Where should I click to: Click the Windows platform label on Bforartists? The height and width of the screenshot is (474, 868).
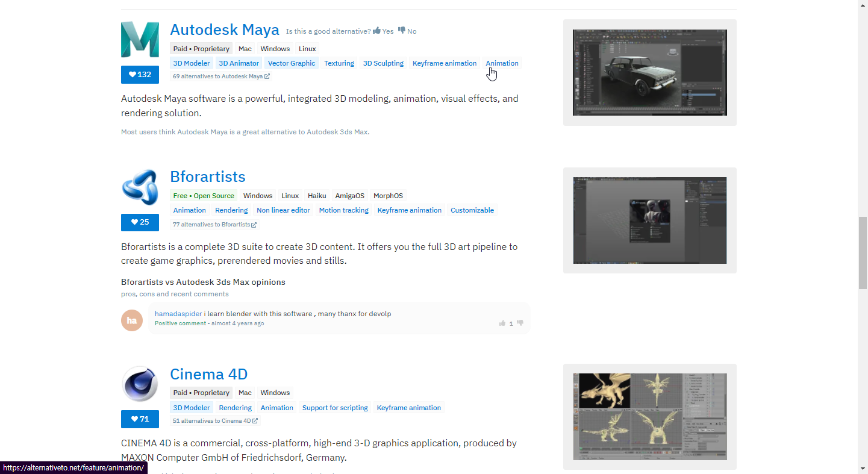coord(258,196)
